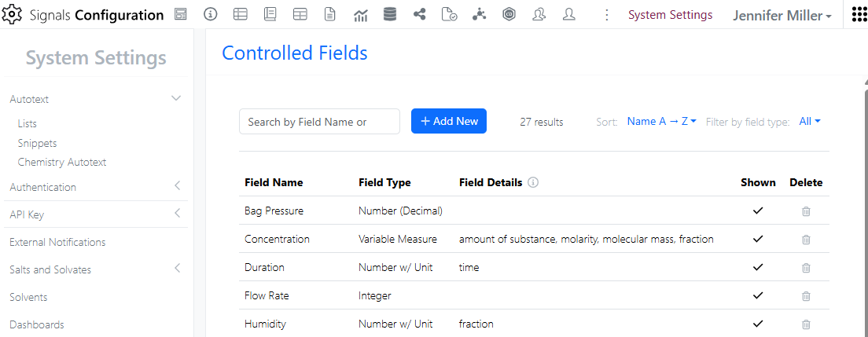Delete the Flow Rate field

(x=807, y=295)
